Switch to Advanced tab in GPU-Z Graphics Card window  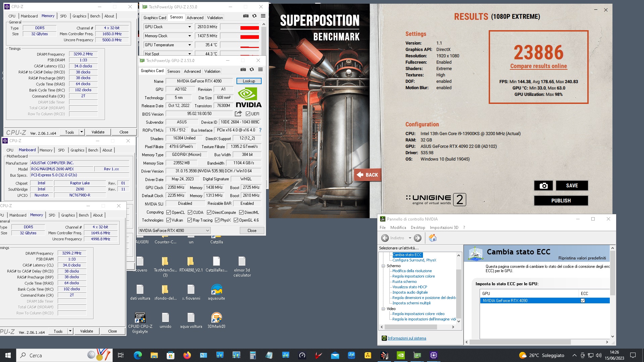[x=192, y=71]
